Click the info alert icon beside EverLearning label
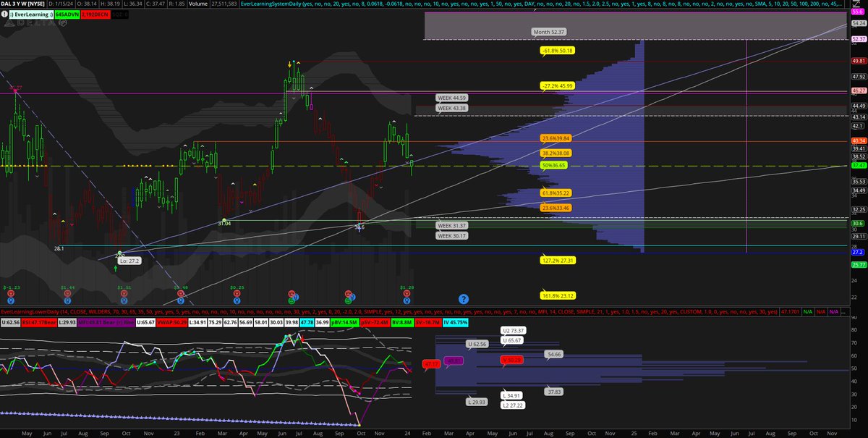The height and width of the screenshot is (438, 868). click(4, 13)
